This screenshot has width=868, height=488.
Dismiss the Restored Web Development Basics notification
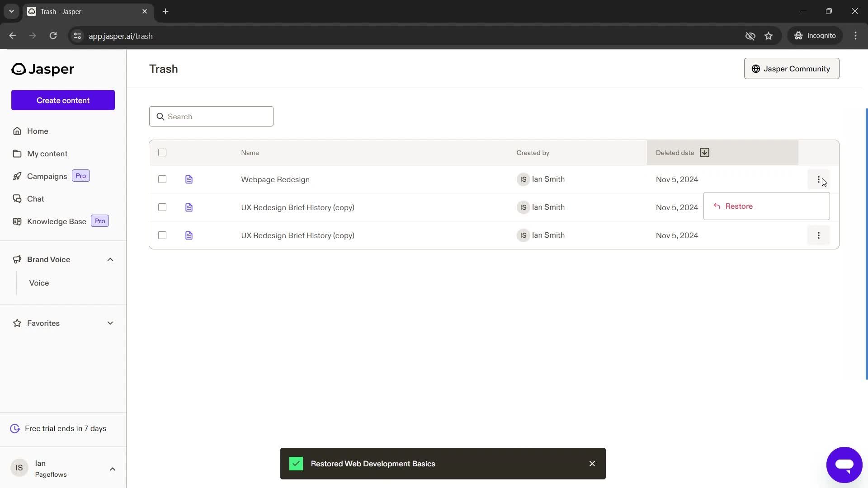(x=592, y=463)
